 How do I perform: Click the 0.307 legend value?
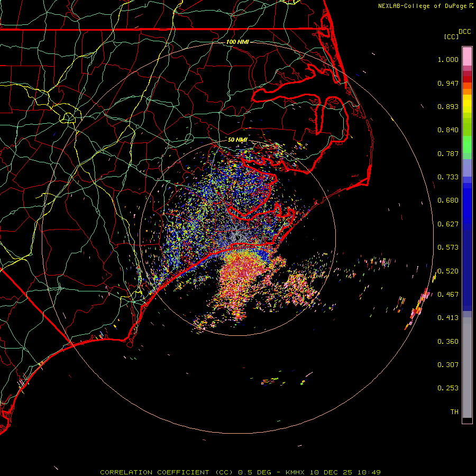pyautogui.click(x=448, y=365)
